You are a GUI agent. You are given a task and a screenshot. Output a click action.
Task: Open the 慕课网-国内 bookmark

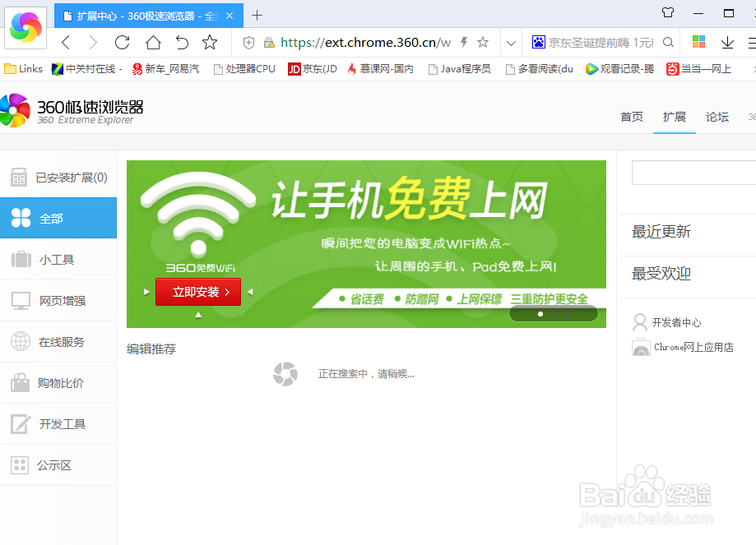[380, 69]
